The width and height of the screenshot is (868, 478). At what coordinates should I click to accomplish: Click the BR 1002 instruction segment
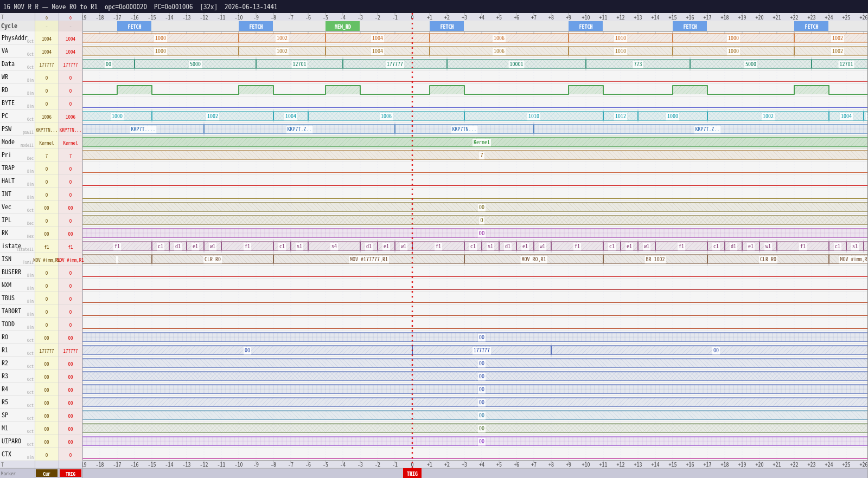(x=655, y=260)
